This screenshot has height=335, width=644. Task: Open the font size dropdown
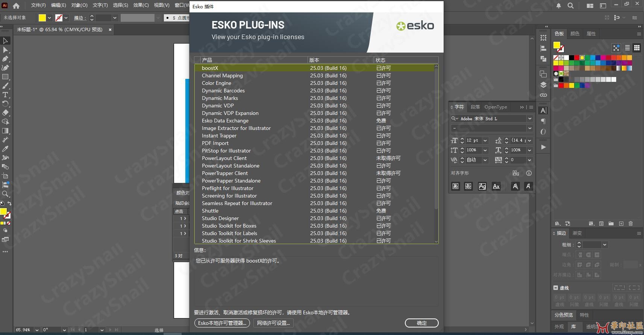coord(485,140)
